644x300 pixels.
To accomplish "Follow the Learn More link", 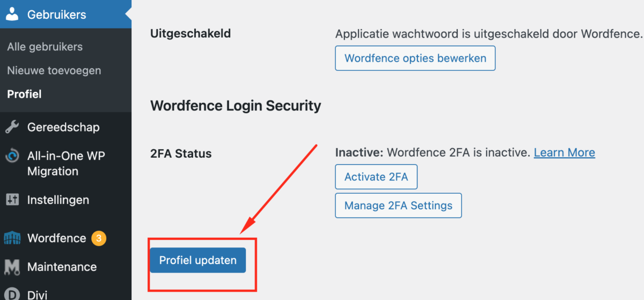I will (x=564, y=152).
